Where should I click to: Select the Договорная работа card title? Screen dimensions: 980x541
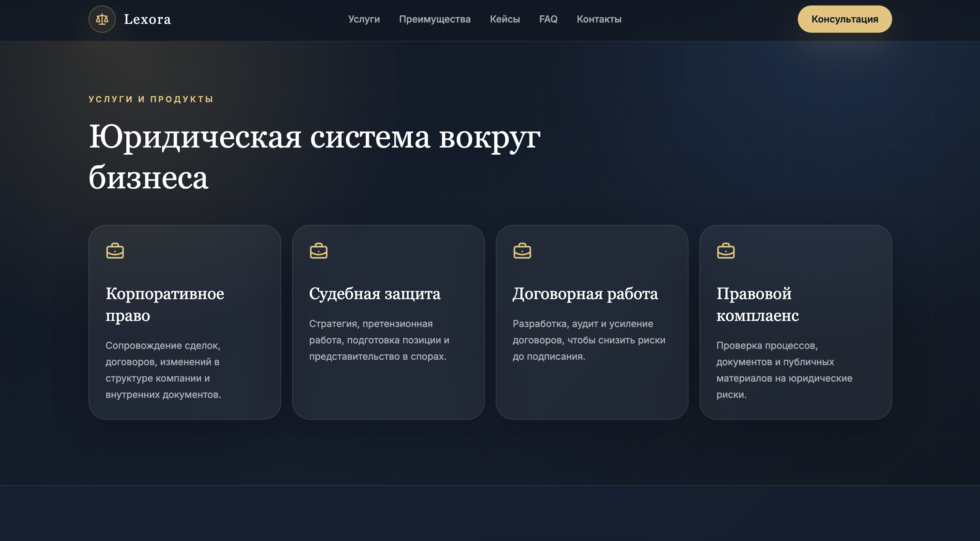pos(585,294)
